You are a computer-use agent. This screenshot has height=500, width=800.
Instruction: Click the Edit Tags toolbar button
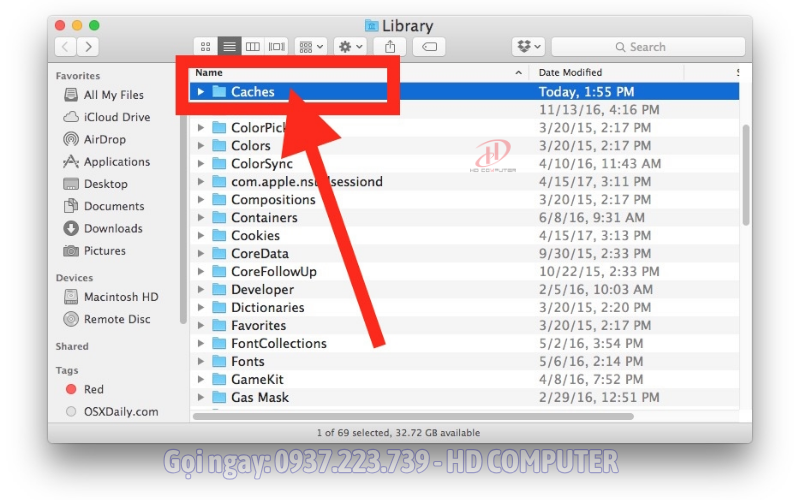click(428, 47)
